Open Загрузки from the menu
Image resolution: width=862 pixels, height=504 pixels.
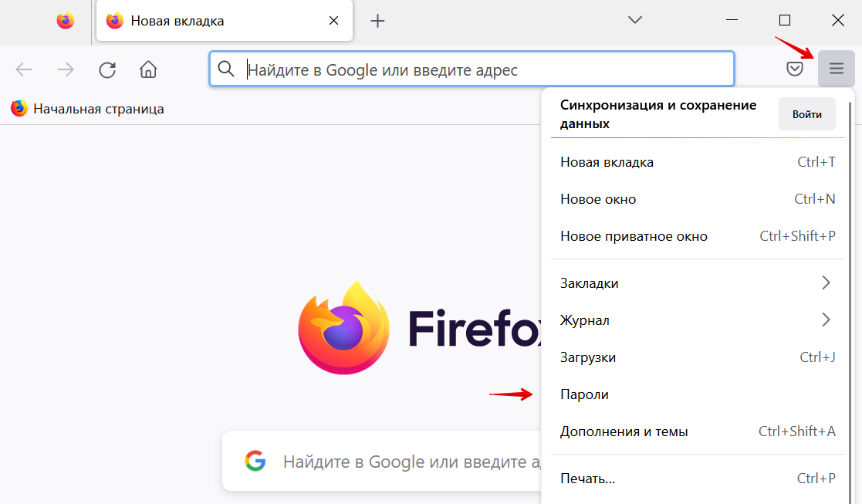click(588, 357)
